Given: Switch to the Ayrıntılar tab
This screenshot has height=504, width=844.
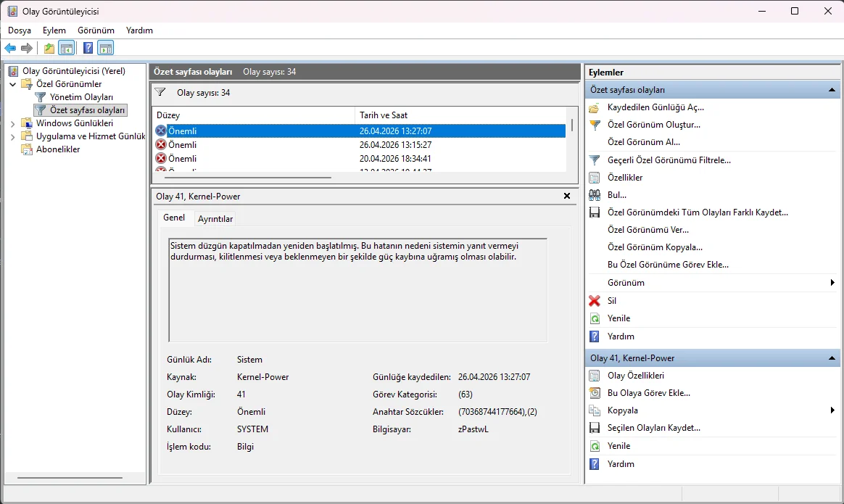Looking at the screenshot, I should click(215, 219).
